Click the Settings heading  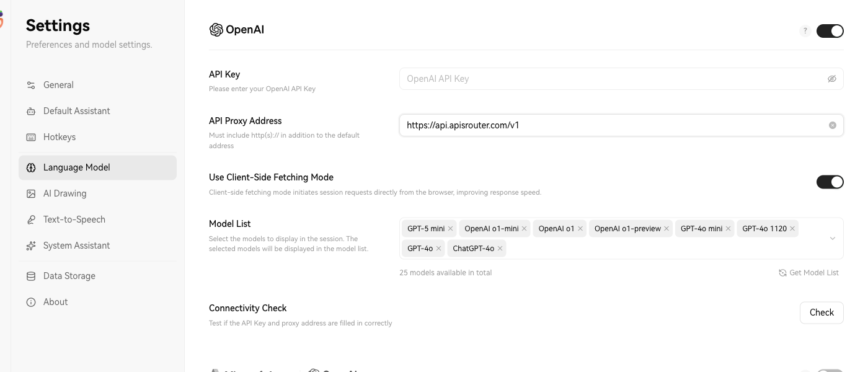click(58, 25)
